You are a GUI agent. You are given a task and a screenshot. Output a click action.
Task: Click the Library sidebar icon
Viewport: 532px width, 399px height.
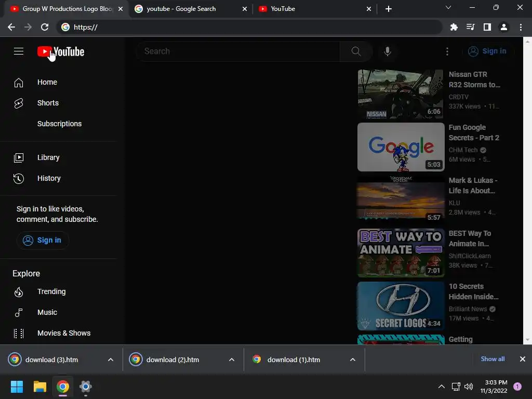(x=19, y=158)
